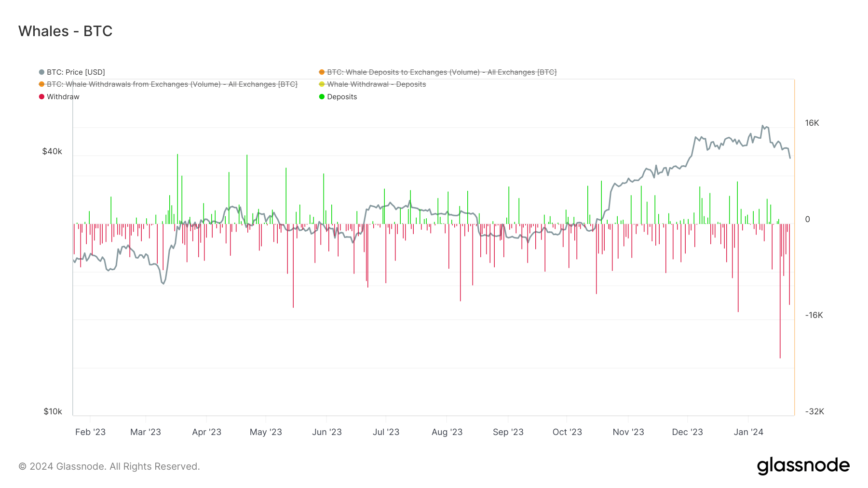The width and height of the screenshot is (868, 488).
Task: Click the red Withdraw legend dot
Action: pyautogui.click(x=41, y=96)
